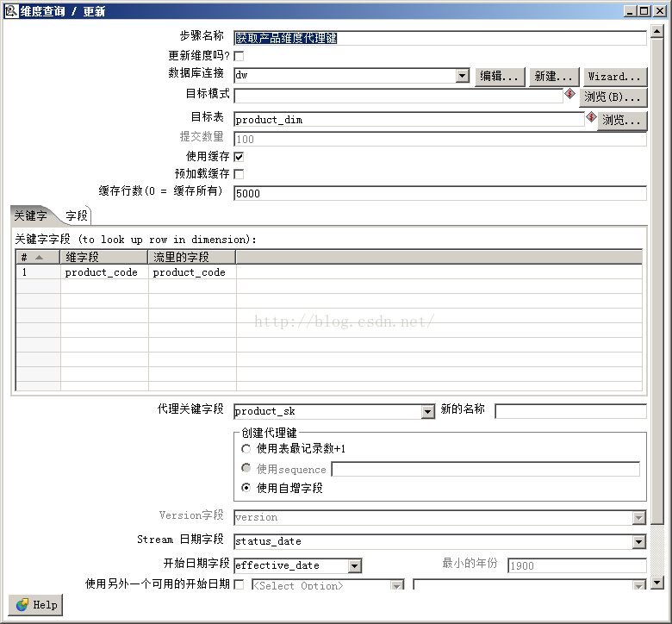
Task: Click the variable icon beside 目标表 field
Action: (x=591, y=116)
